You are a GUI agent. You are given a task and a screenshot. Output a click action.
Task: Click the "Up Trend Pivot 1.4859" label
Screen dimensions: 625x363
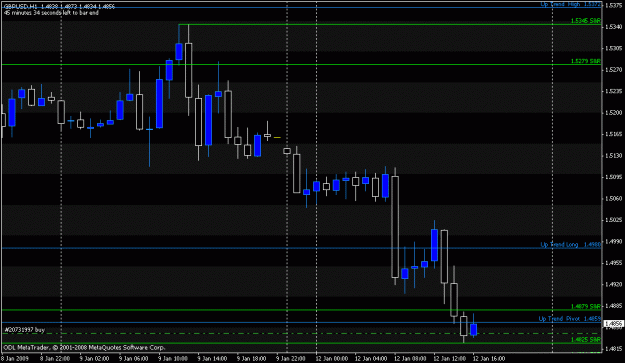tap(570, 319)
